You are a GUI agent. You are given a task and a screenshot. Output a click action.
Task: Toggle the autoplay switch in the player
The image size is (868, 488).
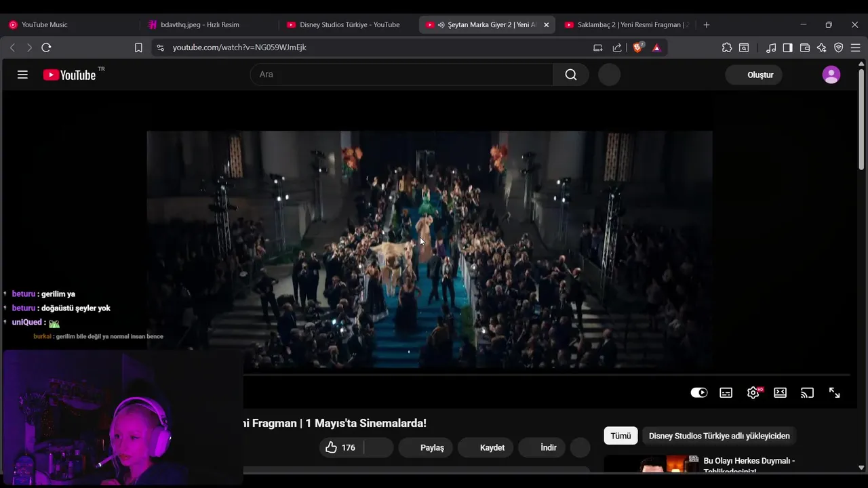tap(699, 392)
